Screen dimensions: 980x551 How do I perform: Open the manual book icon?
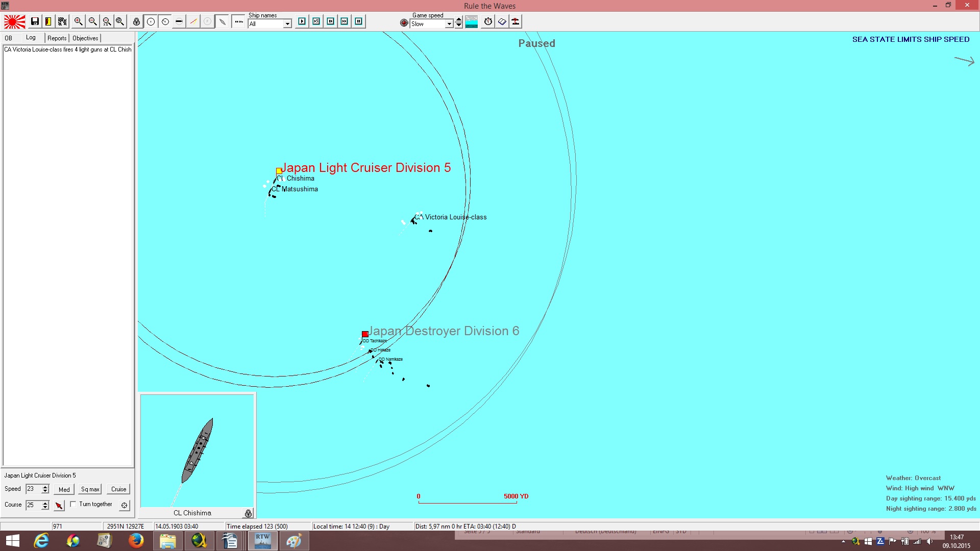[502, 21]
